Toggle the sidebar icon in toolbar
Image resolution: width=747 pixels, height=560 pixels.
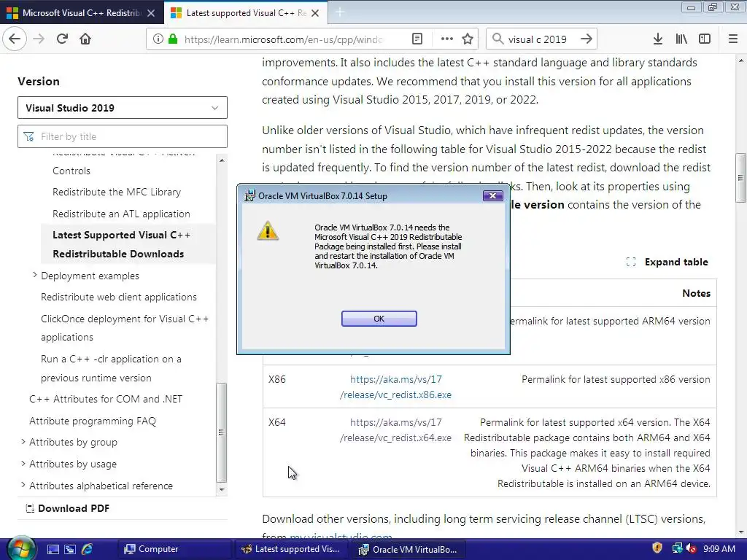pyautogui.click(x=705, y=39)
